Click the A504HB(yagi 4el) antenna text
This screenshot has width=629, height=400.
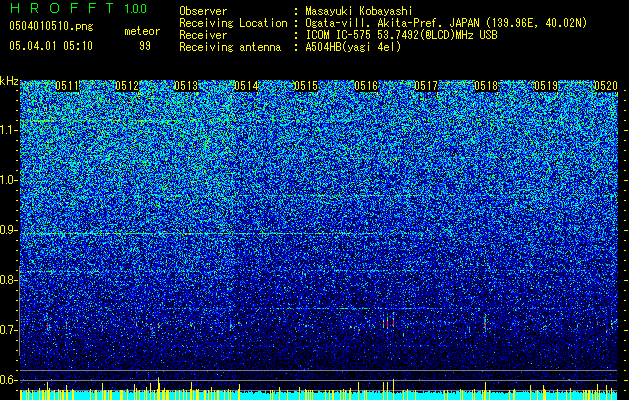click(x=353, y=47)
